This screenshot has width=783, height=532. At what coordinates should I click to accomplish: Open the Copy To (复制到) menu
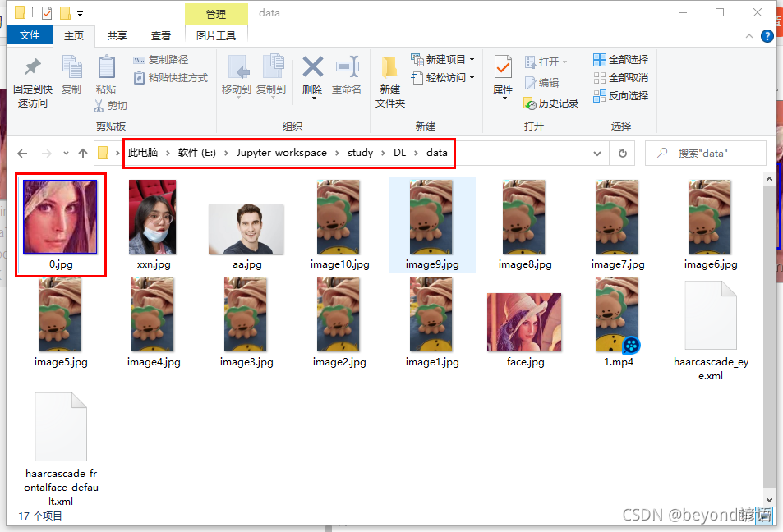coord(271,76)
